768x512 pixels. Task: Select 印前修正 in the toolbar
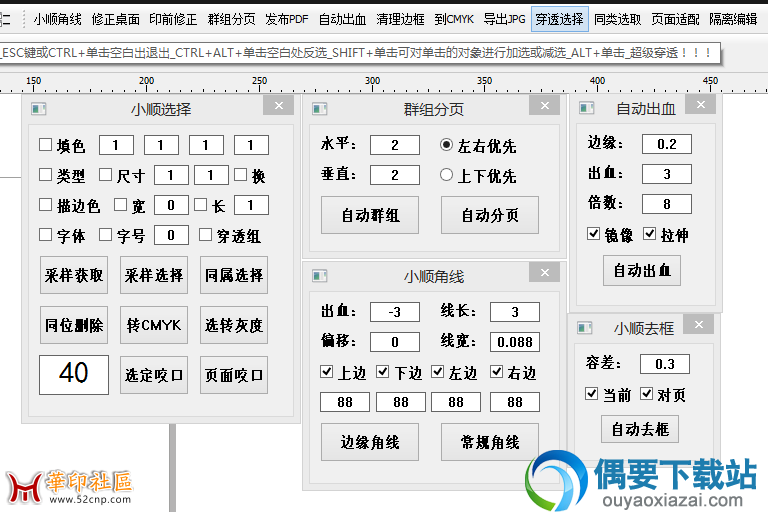tap(173, 19)
